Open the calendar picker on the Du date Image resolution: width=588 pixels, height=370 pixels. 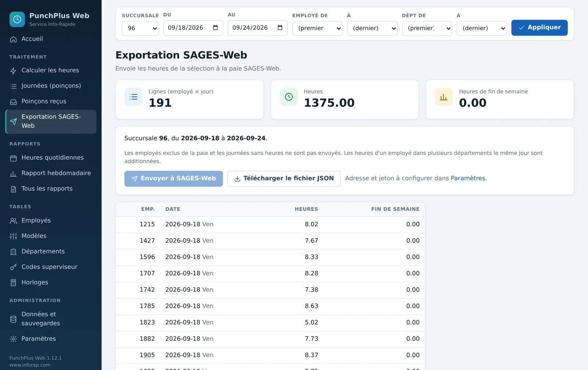pos(215,28)
